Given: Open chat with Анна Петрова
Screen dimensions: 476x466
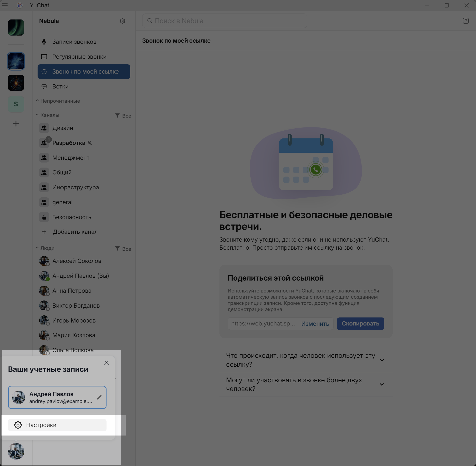Looking at the screenshot, I should click(84, 291).
